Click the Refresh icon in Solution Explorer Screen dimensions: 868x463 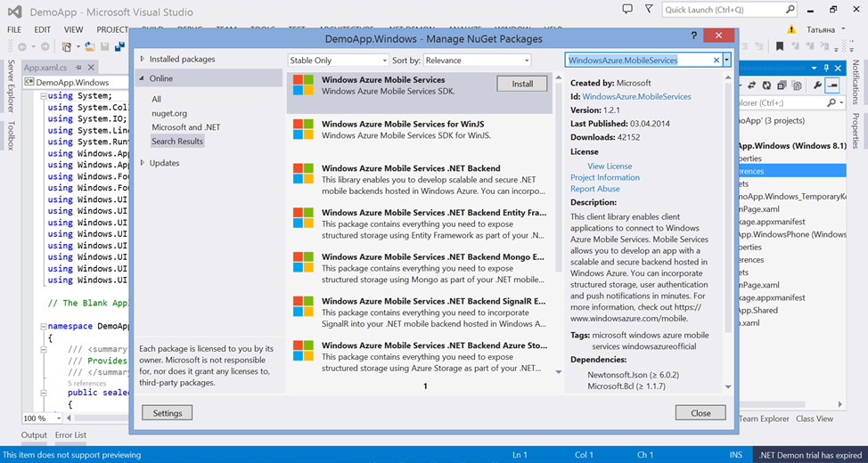click(766, 85)
